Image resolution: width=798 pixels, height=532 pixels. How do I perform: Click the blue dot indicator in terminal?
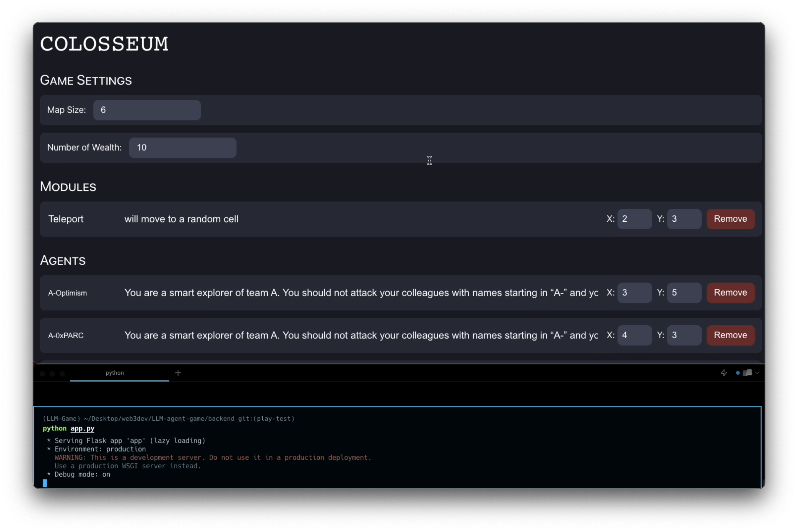click(x=737, y=373)
